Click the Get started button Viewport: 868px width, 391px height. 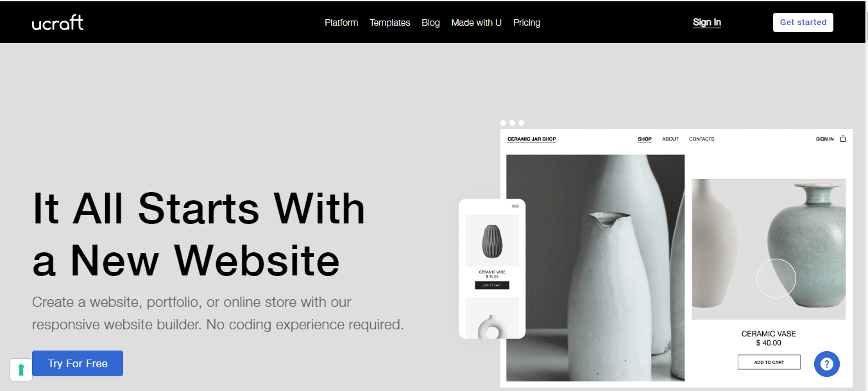click(x=803, y=22)
